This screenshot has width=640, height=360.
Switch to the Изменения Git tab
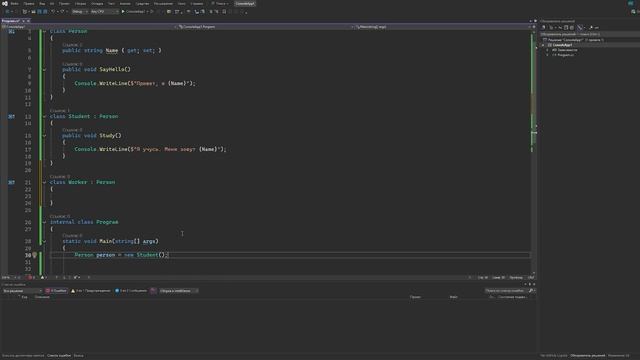coord(619,356)
